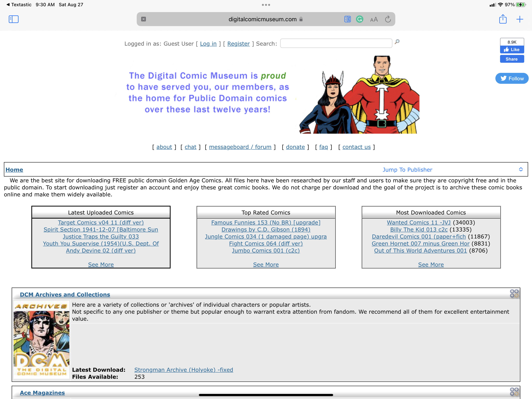Image resolution: width=532 pixels, height=399 pixels.
Task: Open the AA text size menu
Action: tap(374, 19)
